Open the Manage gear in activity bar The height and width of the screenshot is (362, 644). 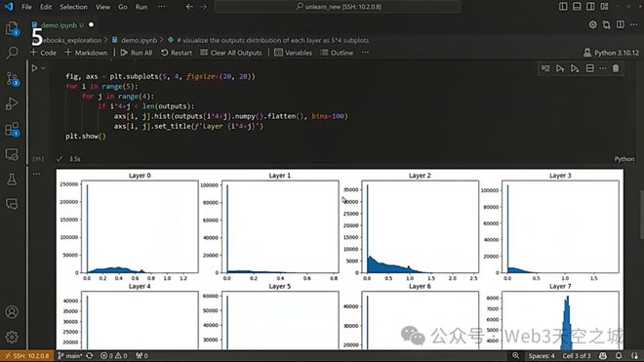pos(12,337)
